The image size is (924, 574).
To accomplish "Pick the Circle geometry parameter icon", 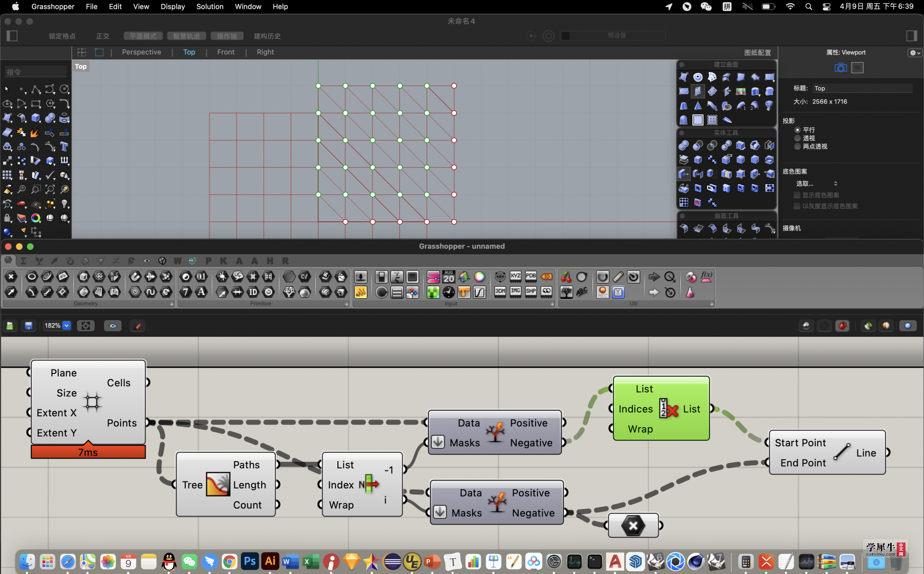I will click(x=31, y=277).
